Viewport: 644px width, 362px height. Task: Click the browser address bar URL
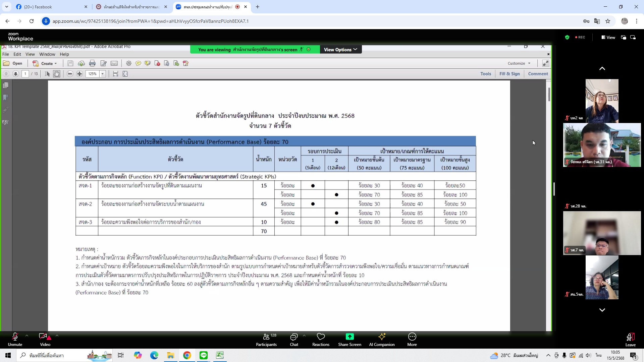click(x=151, y=21)
